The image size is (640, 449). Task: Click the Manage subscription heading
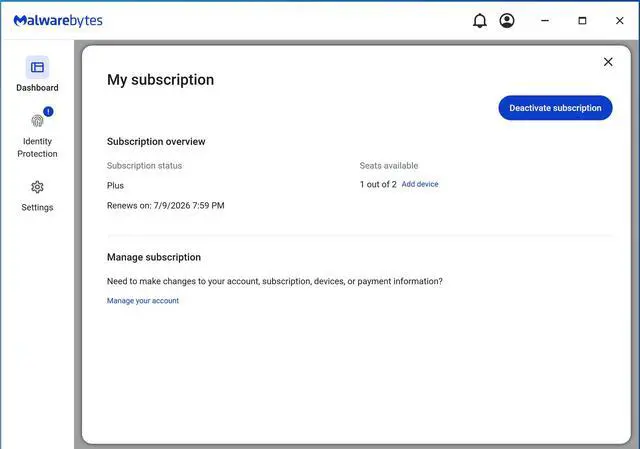pyautogui.click(x=154, y=257)
